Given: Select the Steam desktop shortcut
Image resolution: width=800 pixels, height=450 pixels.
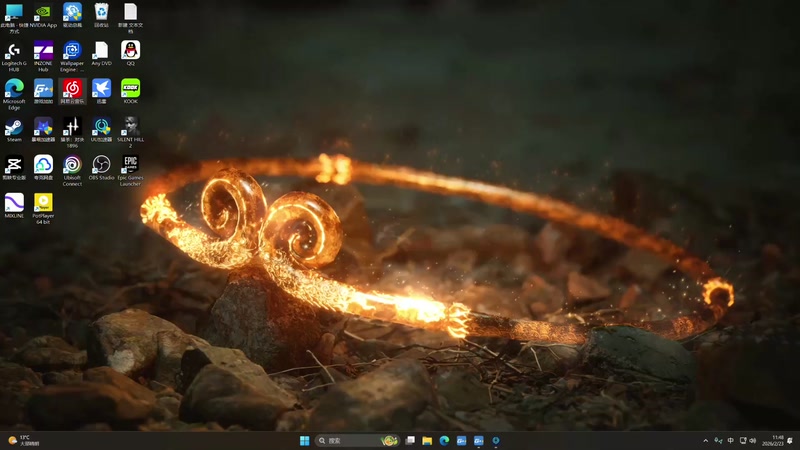Looking at the screenshot, I should pyautogui.click(x=14, y=130).
